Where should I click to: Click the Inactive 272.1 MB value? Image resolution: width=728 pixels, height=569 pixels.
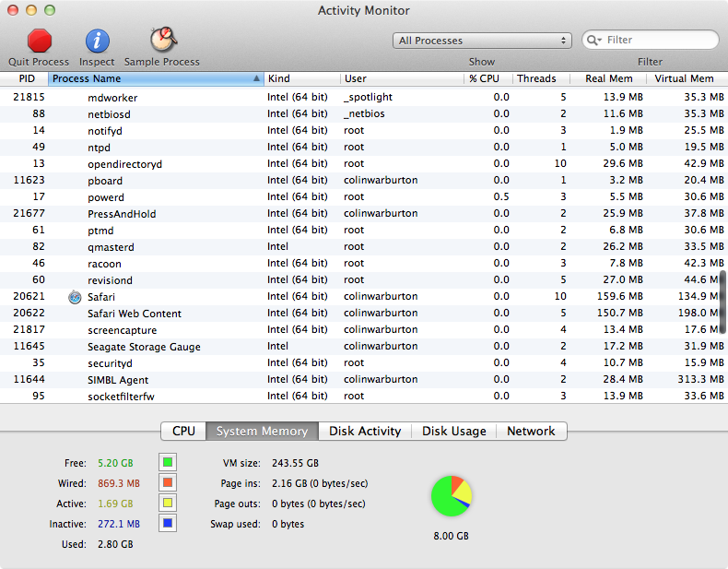[x=118, y=524]
